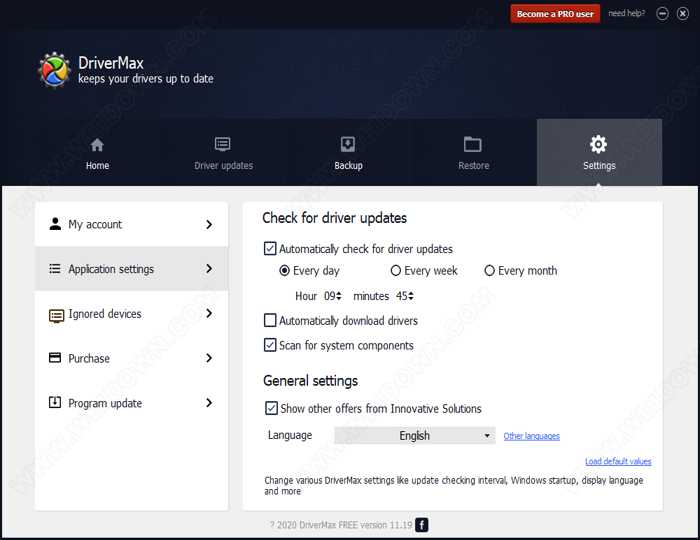
Task: Uncheck Show other offers from Innovative Solutions
Action: click(271, 408)
